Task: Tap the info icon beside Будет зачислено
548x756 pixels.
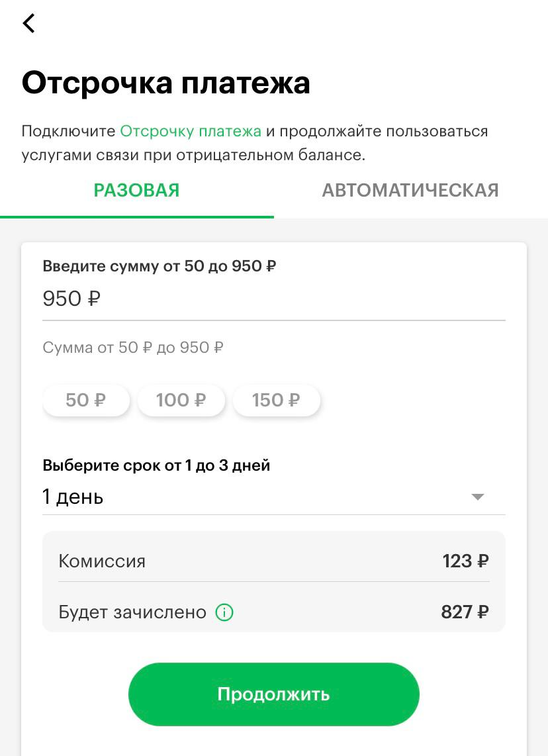Action: click(224, 612)
